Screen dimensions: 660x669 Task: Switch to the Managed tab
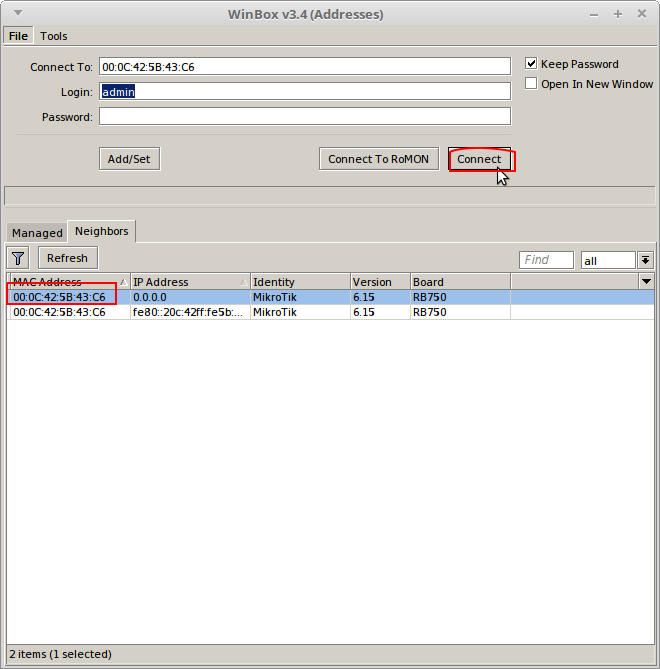(37, 233)
